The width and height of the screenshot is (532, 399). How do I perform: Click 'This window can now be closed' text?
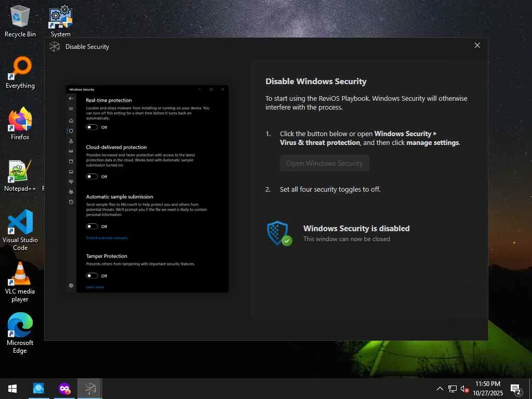tap(347, 239)
